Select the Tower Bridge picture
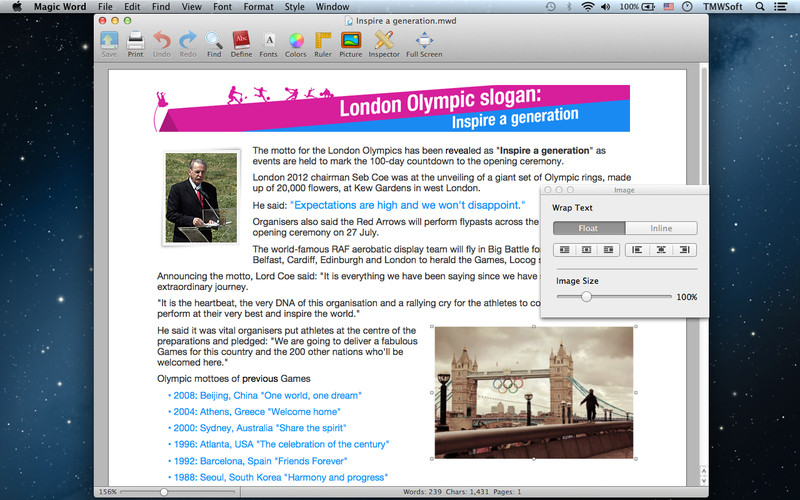 pyautogui.click(x=534, y=392)
